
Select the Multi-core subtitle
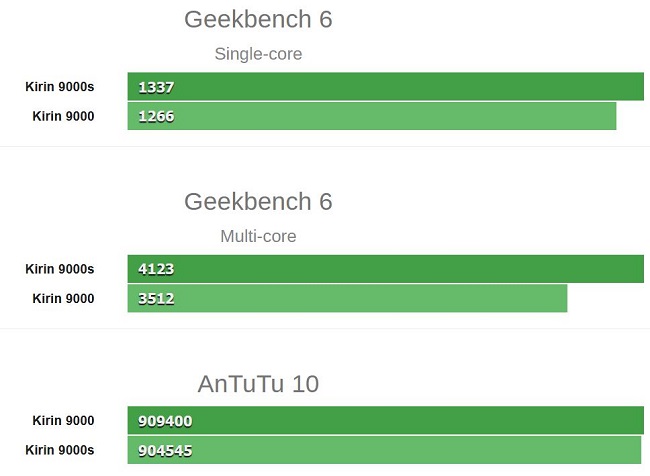pyautogui.click(x=258, y=237)
